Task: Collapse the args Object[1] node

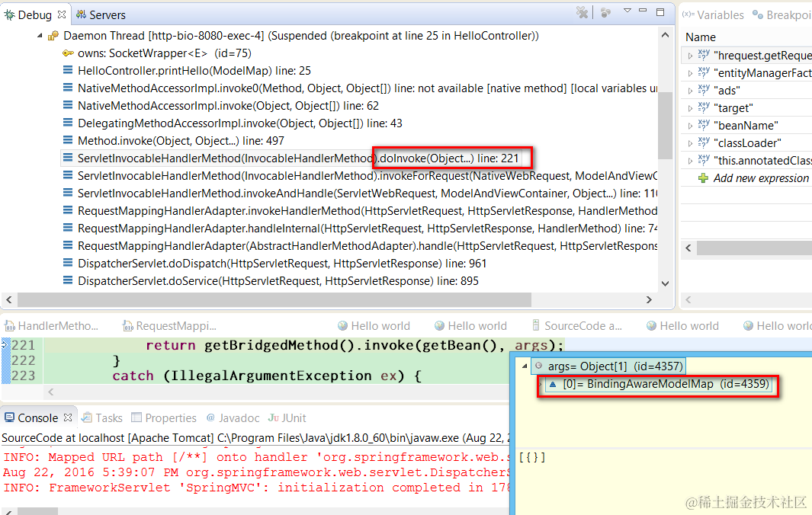Action: coord(525,366)
